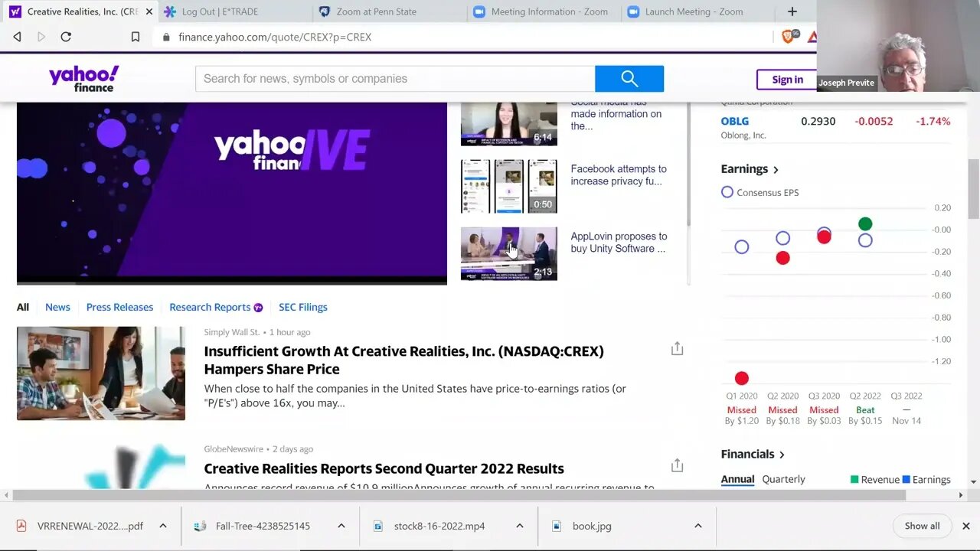Image resolution: width=980 pixels, height=551 pixels.
Task: Switch to E*TRADE Log Out tab
Action: [x=220, y=11]
